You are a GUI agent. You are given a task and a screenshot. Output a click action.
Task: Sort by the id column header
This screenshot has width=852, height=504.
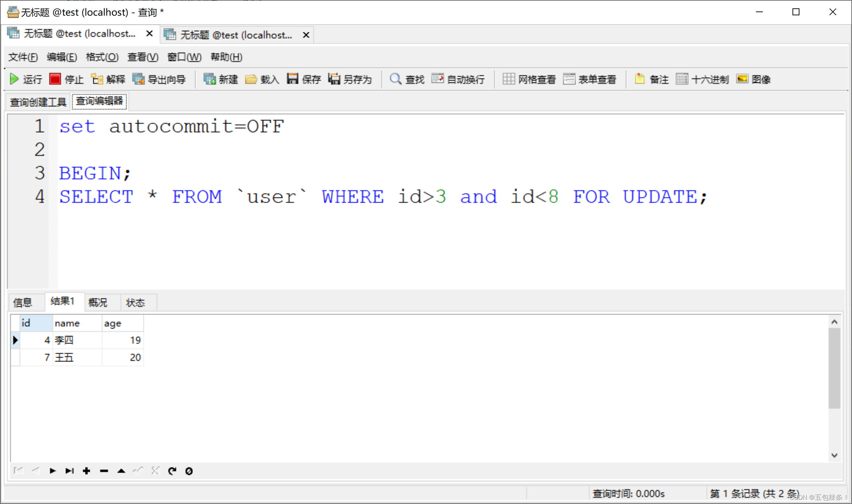[x=36, y=323]
